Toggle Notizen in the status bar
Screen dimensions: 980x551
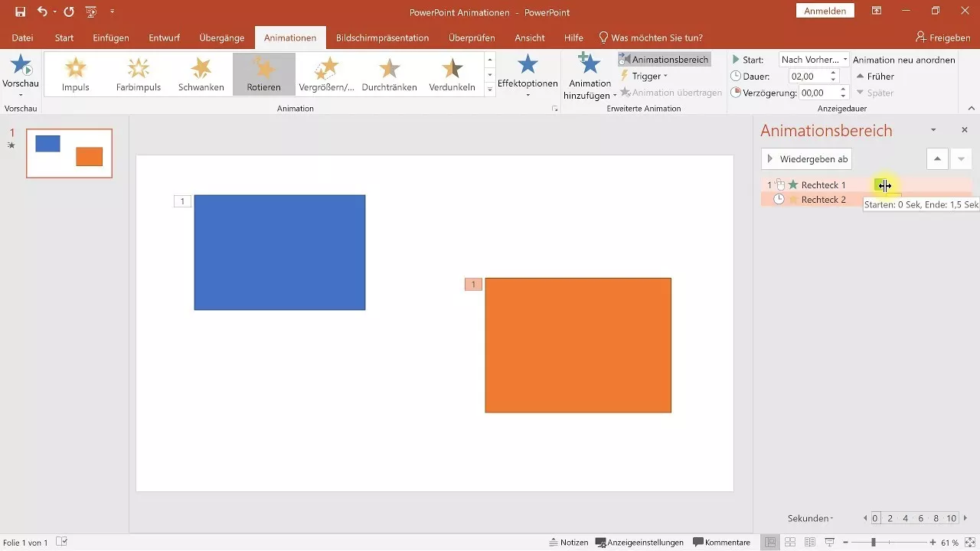click(x=570, y=542)
